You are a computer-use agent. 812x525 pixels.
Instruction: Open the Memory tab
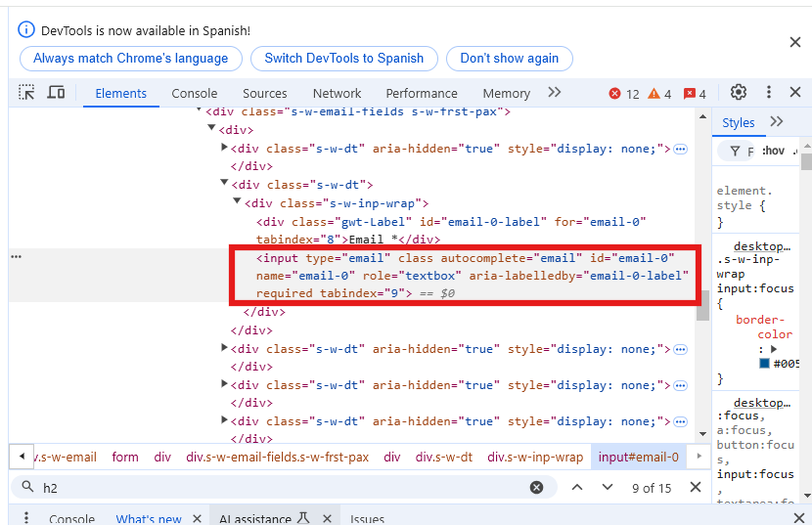click(x=506, y=93)
